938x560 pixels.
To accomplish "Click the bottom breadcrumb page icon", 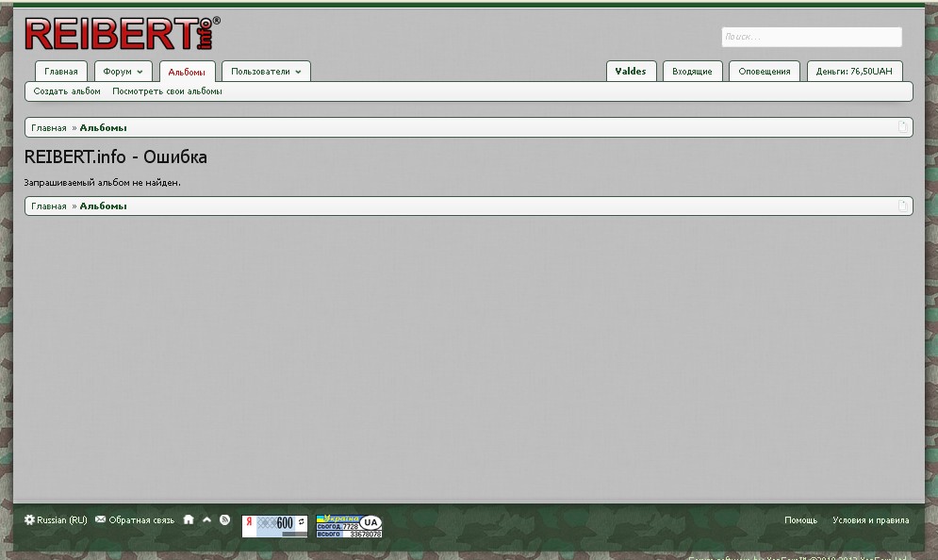I will [903, 206].
